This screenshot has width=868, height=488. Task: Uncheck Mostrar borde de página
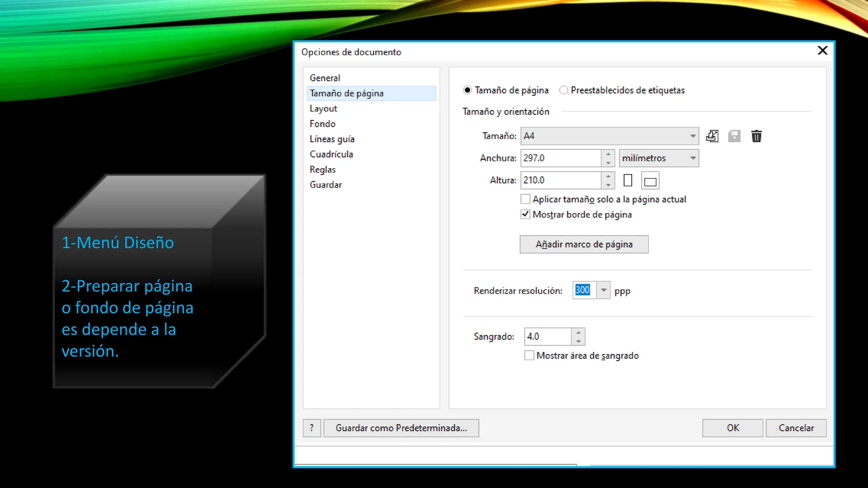point(526,214)
